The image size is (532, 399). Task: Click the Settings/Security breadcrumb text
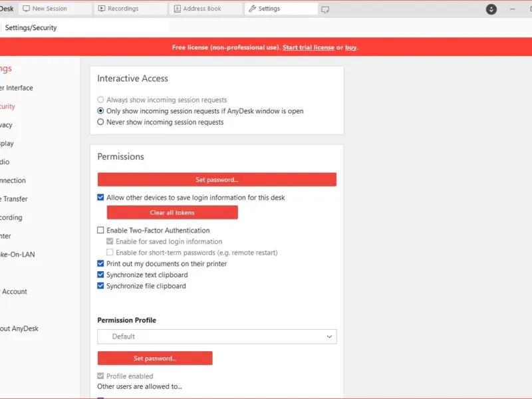click(31, 28)
